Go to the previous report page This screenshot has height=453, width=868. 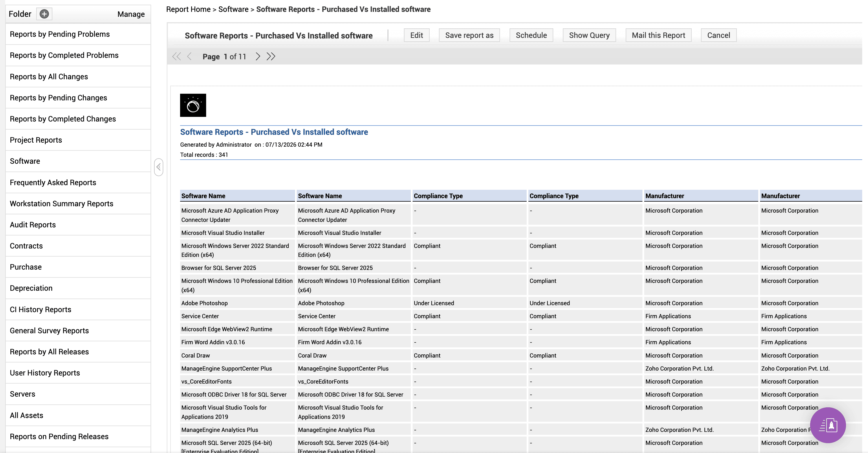pyautogui.click(x=189, y=56)
